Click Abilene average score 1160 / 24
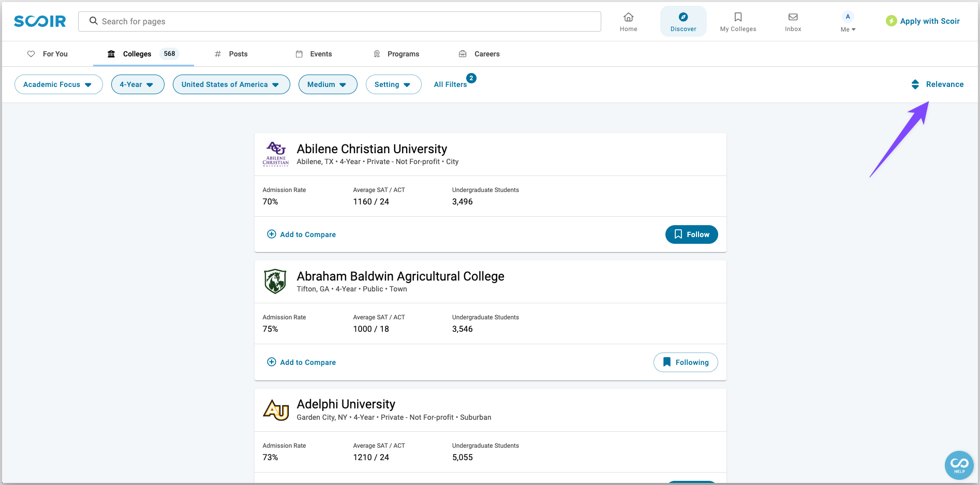 371,202
